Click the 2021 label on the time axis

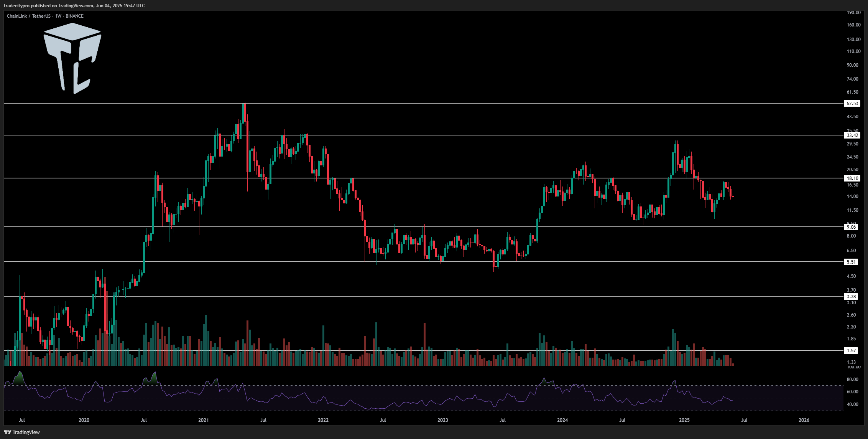[x=204, y=420]
